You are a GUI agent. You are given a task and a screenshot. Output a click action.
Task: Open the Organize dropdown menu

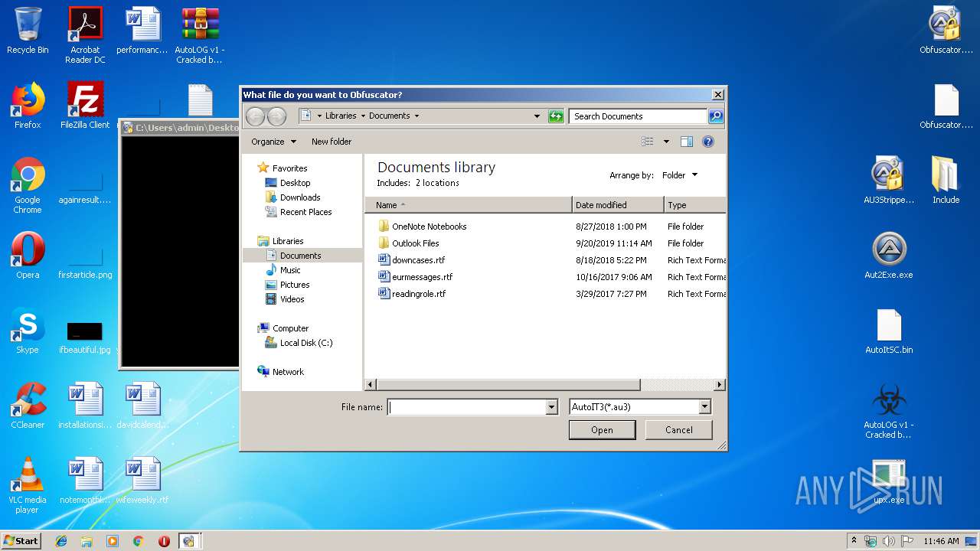[x=273, y=142]
